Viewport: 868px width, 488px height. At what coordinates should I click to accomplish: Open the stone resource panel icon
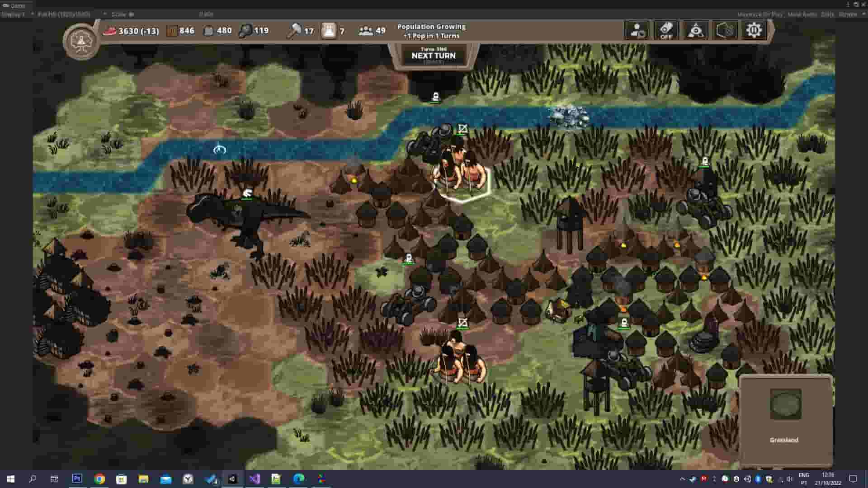coord(208,31)
